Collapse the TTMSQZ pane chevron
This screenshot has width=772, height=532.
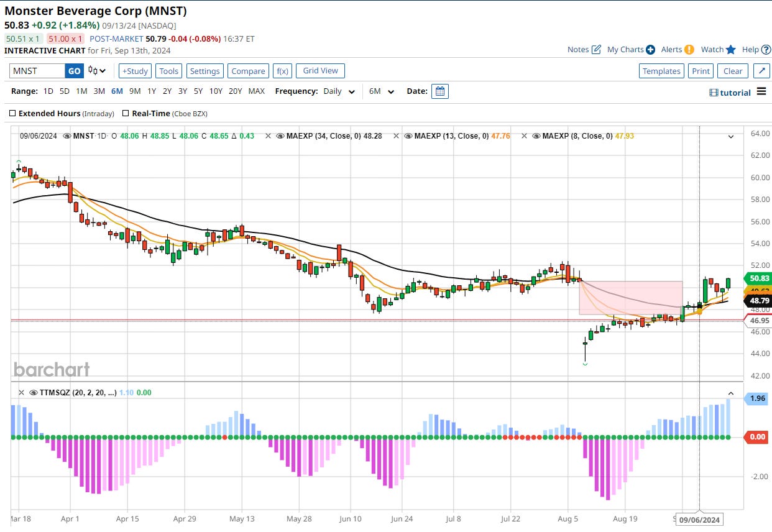(x=731, y=393)
